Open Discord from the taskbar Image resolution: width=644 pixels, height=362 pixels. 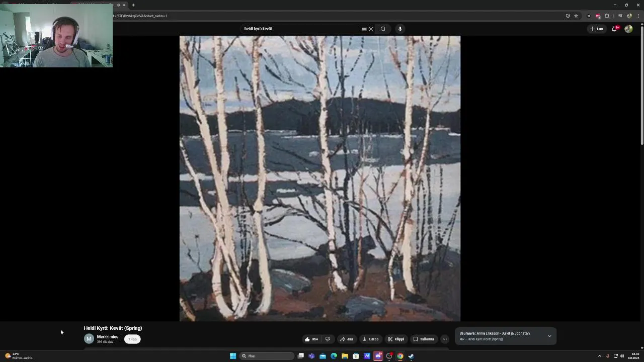point(378,356)
